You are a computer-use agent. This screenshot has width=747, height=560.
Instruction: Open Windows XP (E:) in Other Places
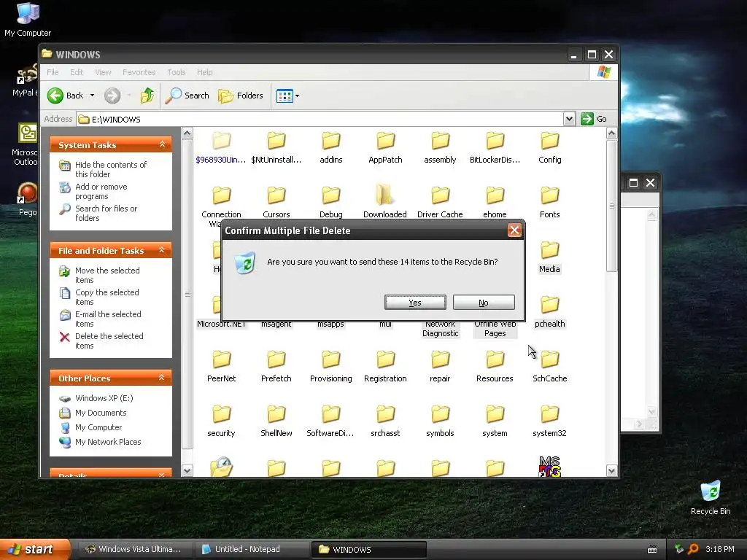tap(104, 398)
